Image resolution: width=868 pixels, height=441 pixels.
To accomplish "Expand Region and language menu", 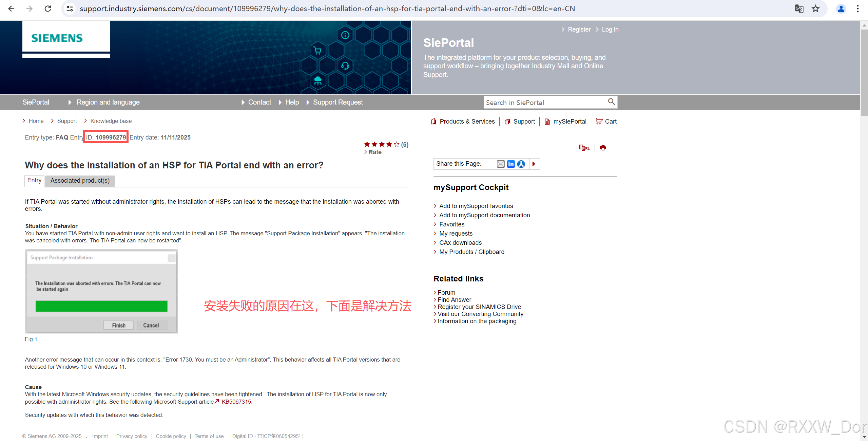I will point(108,102).
